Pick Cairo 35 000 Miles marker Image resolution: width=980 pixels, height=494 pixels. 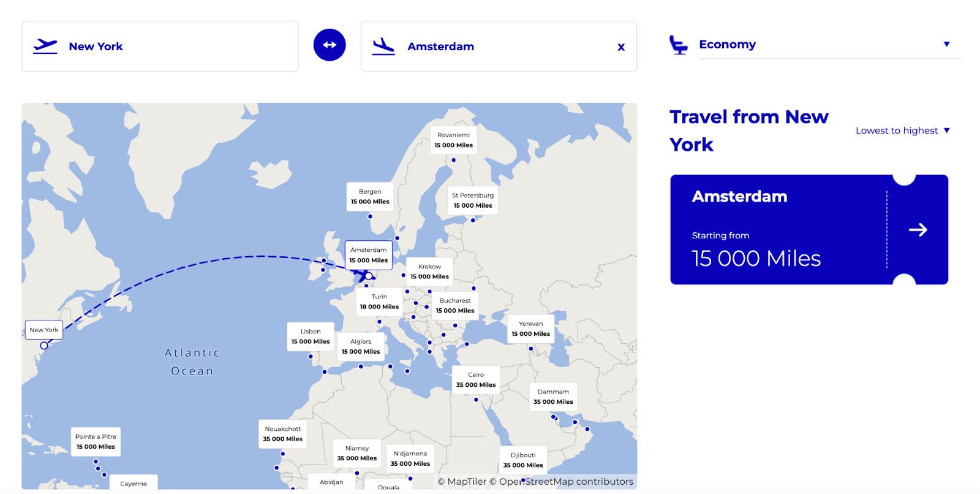[x=476, y=380]
